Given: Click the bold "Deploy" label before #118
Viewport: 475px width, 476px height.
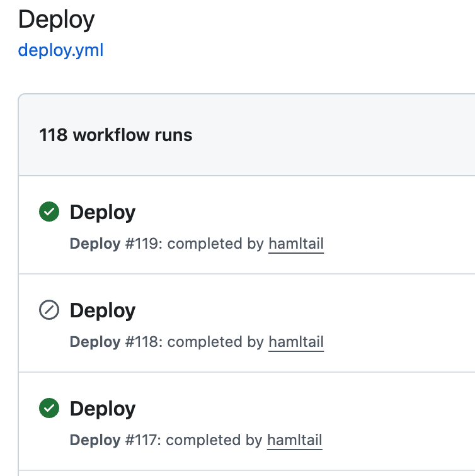Looking at the screenshot, I should pos(94,342).
